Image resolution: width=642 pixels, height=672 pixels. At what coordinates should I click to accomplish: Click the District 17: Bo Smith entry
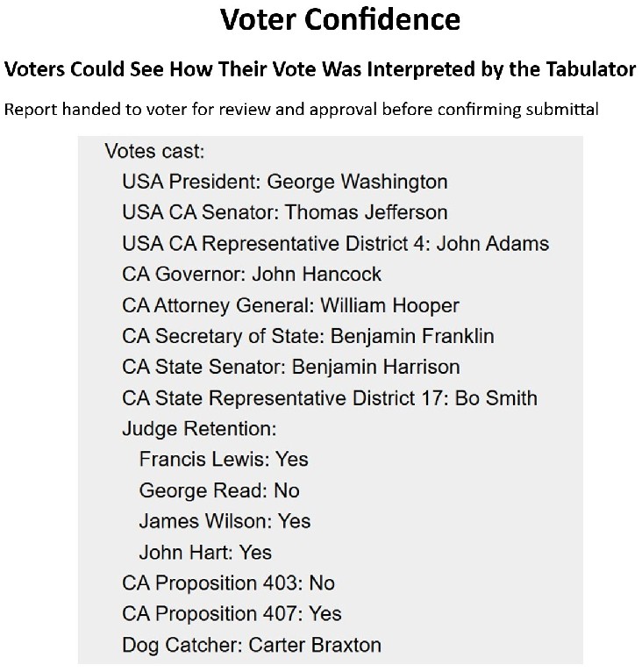pos(330,397)
